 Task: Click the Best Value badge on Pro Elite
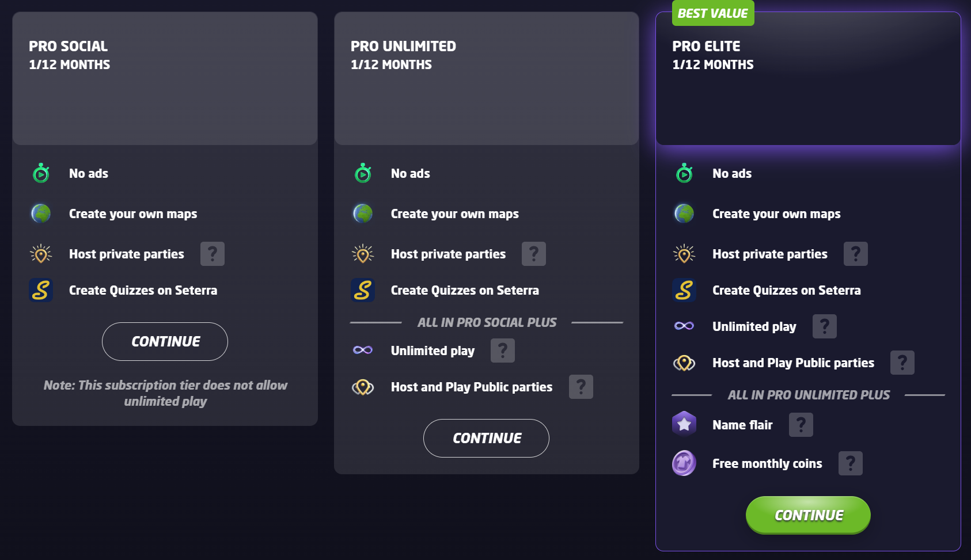(x=713, y=13)
